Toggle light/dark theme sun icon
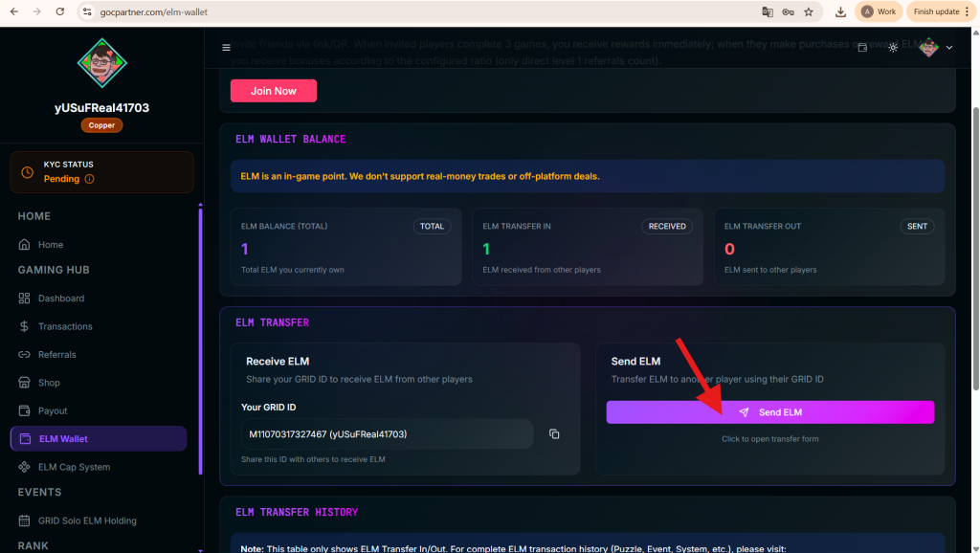Image resolution: width=980 pixels, height=553 pixels. tap(893, 47)
